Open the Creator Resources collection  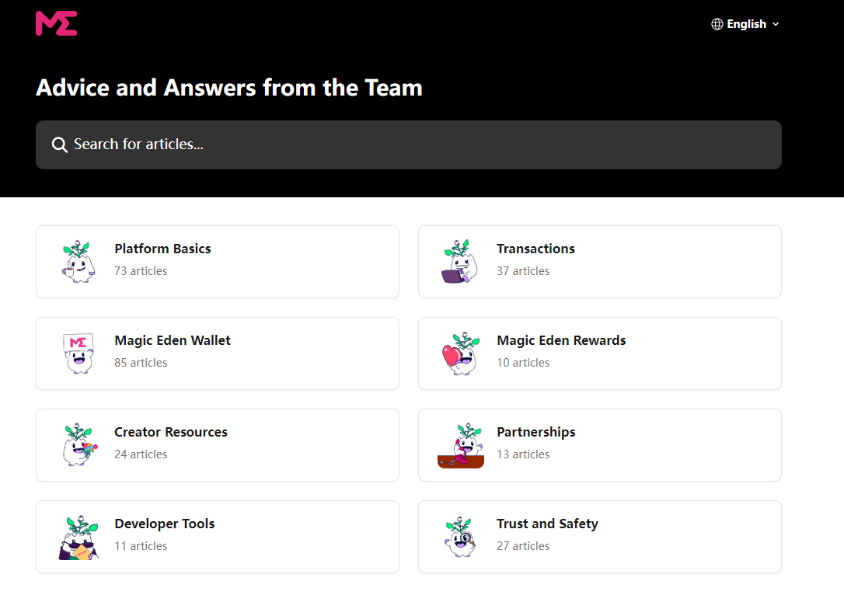[x=218, y=445]
